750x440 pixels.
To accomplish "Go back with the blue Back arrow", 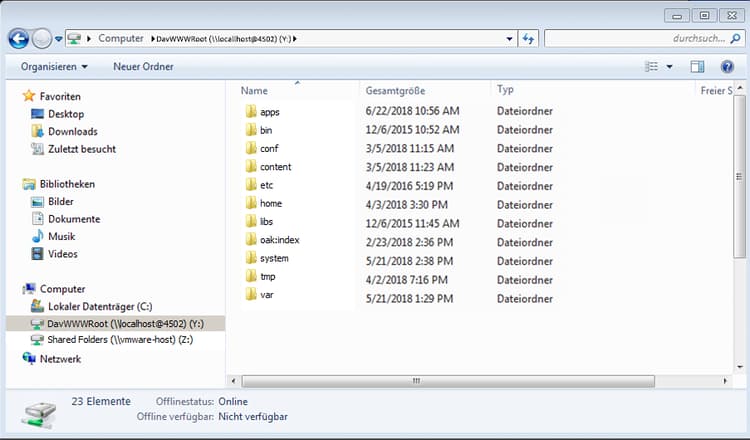I will [x=18, y=39].
